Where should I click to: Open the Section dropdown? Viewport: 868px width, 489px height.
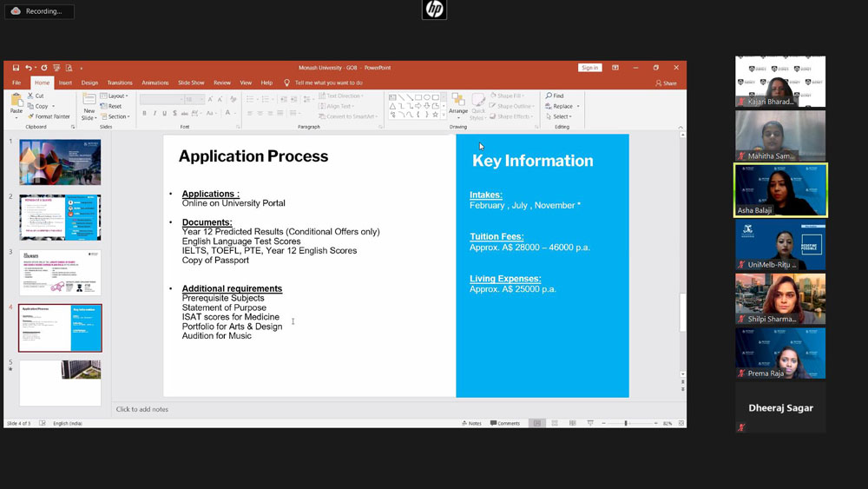point(115,116)
